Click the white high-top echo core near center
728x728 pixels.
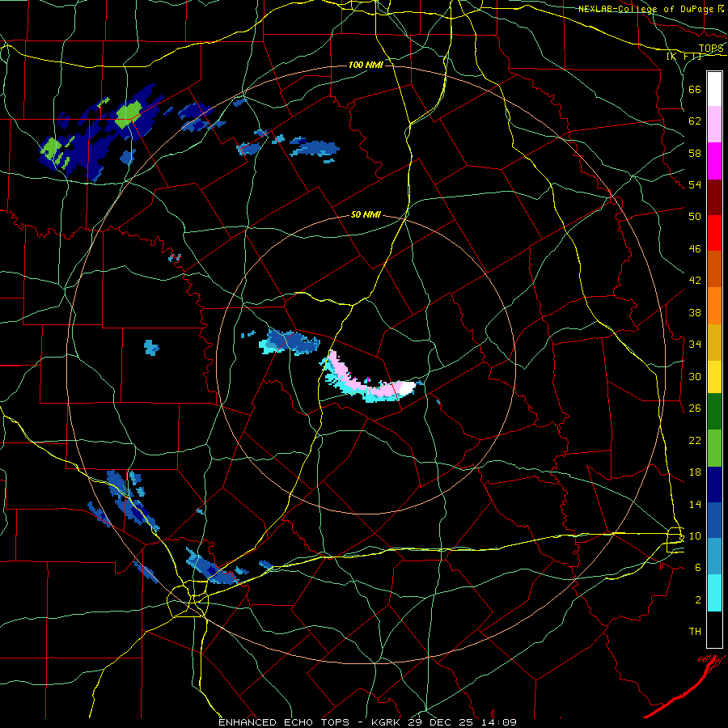tap(405, 388)
